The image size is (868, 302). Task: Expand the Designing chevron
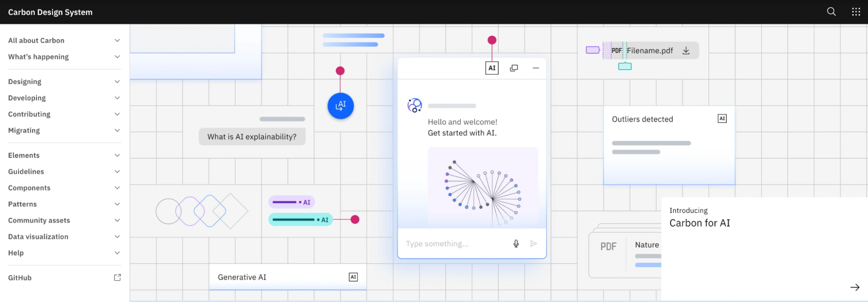pos(117,82)
